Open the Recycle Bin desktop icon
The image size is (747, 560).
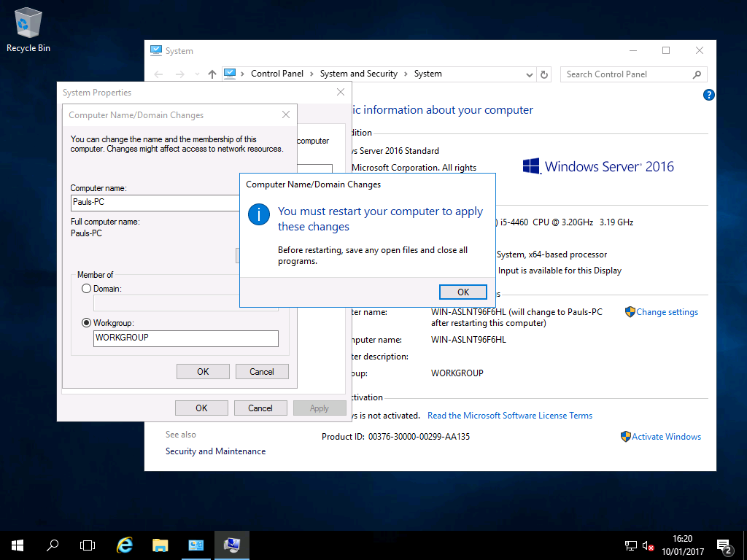coord(28,29)
